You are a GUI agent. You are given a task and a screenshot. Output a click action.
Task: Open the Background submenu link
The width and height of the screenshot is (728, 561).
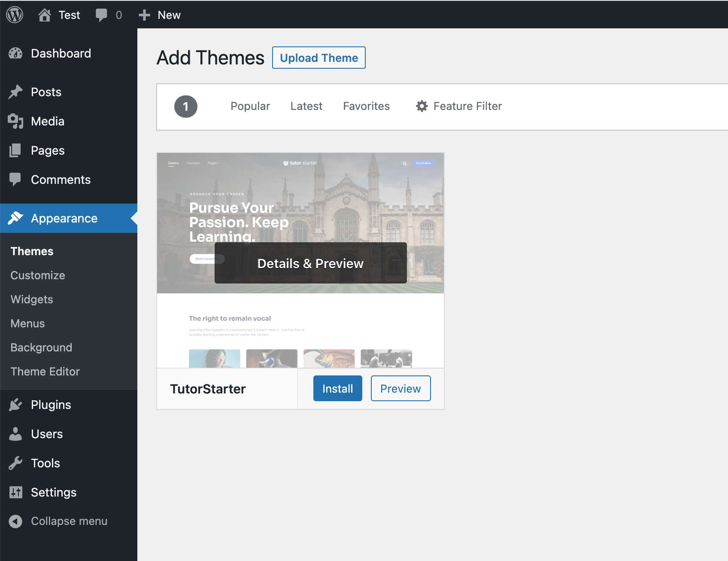(x=41, y=348)
